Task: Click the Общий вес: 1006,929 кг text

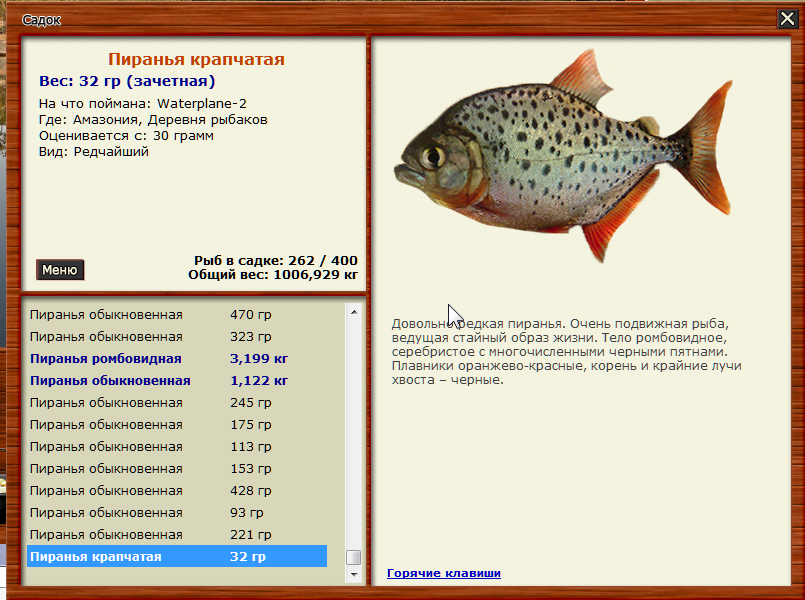Action: click(273, 275)
